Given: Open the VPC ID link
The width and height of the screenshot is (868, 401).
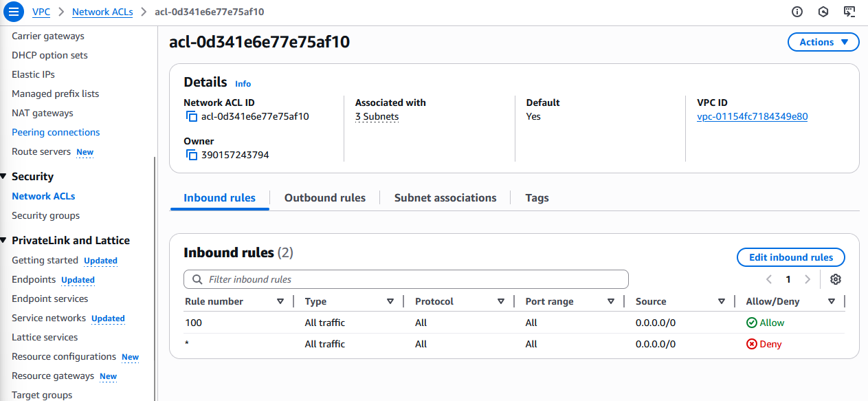Looking at the screenshot, I should coord(752,117).
